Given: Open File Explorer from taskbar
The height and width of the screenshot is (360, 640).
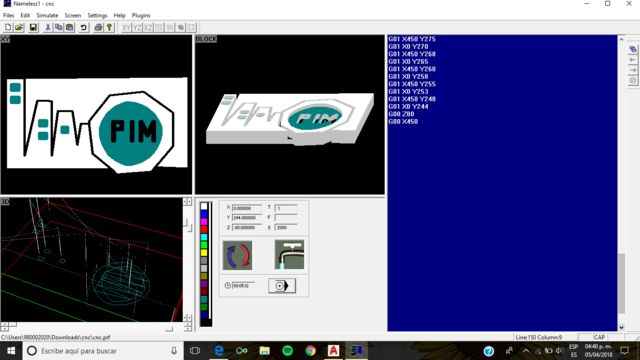Looking at the screenshot, I should click(x=264, y=351).
